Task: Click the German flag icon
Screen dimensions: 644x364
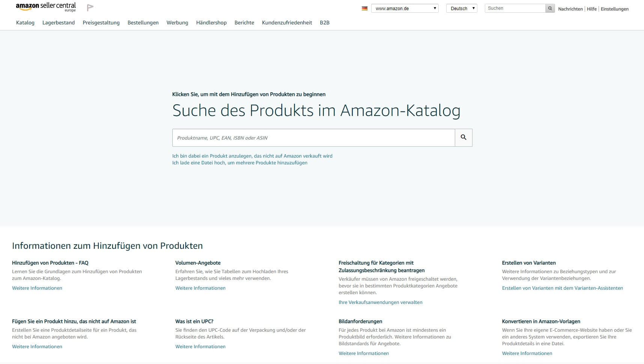Action: point(364,8)
